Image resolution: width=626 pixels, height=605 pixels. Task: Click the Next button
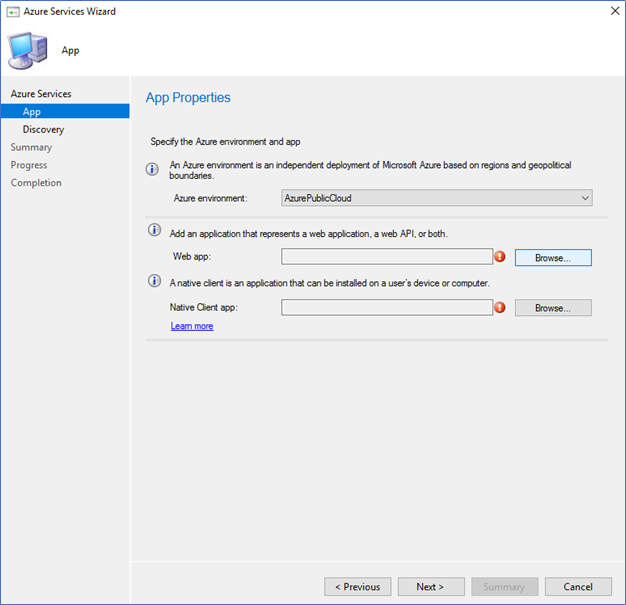431,587
